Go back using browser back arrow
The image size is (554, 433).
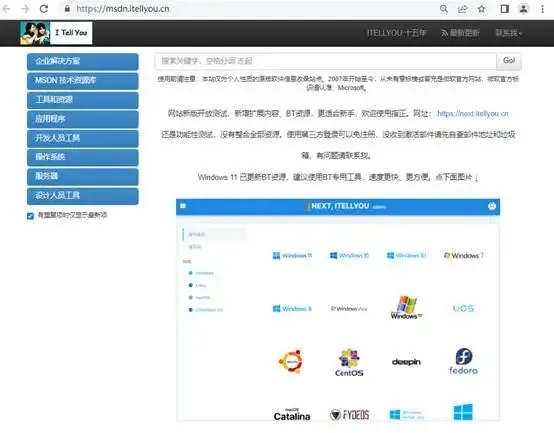pyautogui.click(x=6, y=9)
